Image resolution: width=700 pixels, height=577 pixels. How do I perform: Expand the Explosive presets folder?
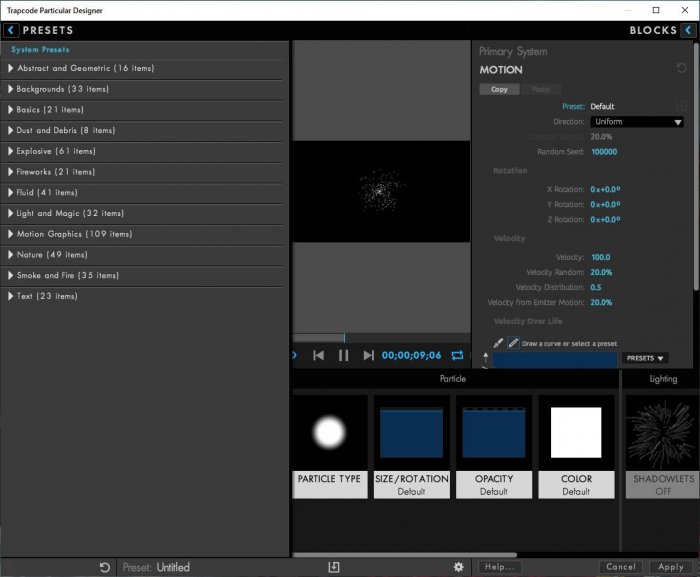[10, 151]
